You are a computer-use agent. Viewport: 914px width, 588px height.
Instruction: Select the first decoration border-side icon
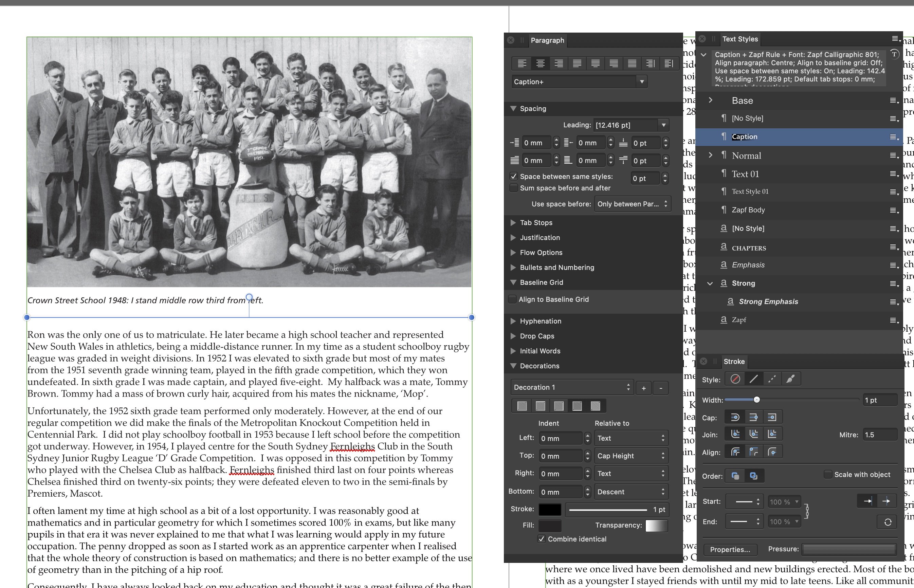point(522,406)
